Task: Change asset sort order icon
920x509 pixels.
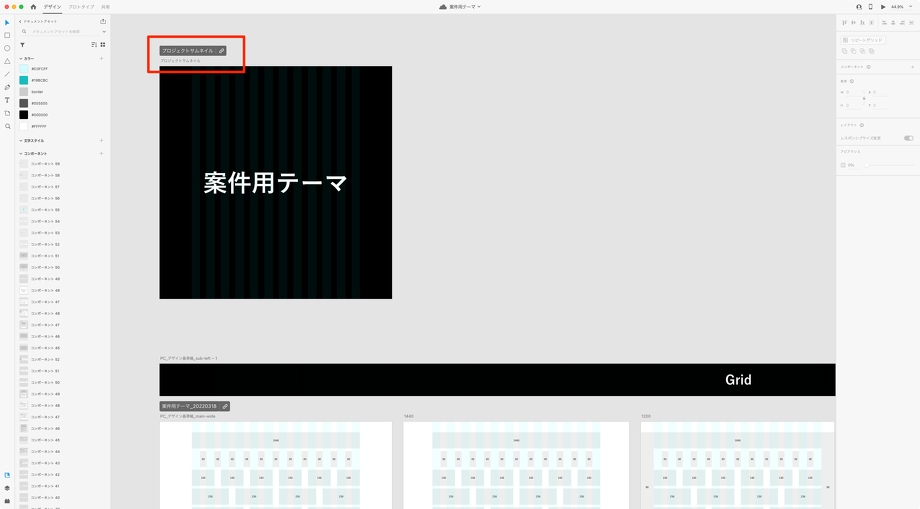Action: click(x=94, y=45)
